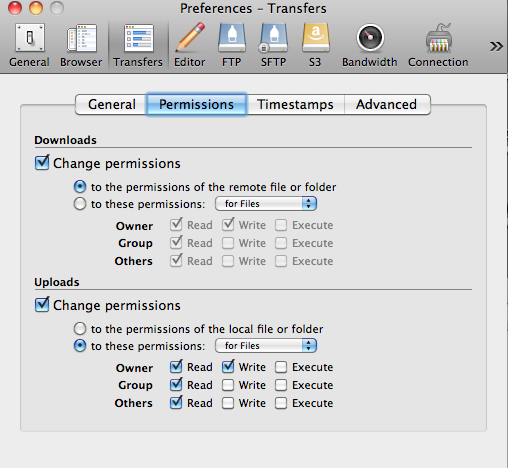Screen dimensions: 508x468
Task: Switch to the Timestamps tab
Action: pos(295,105)
